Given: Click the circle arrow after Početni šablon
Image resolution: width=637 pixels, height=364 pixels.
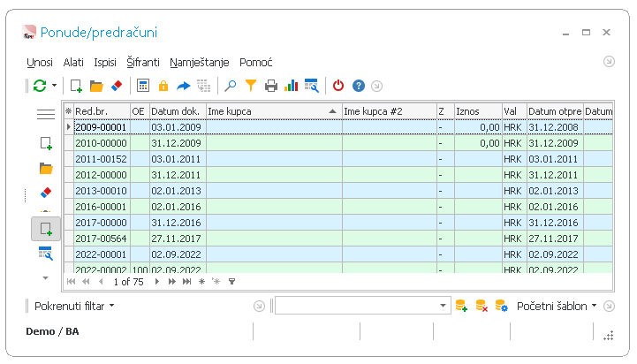Looking at the screenshot, I should (609, 306).
